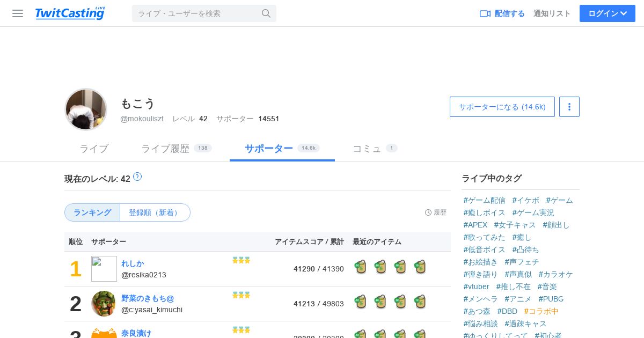
Task: Select ランキング sort toggle
Action: pyautogui.click(x=92, y=212)
